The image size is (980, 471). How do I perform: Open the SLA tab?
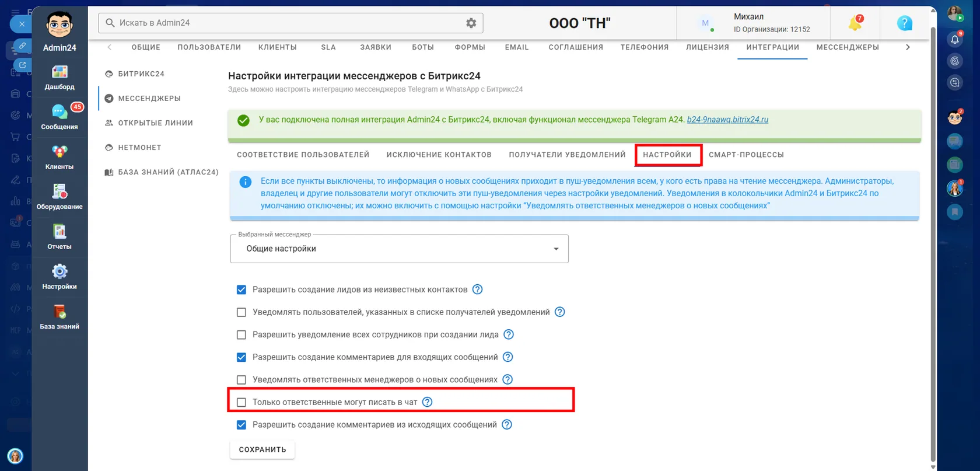point(328,47)
